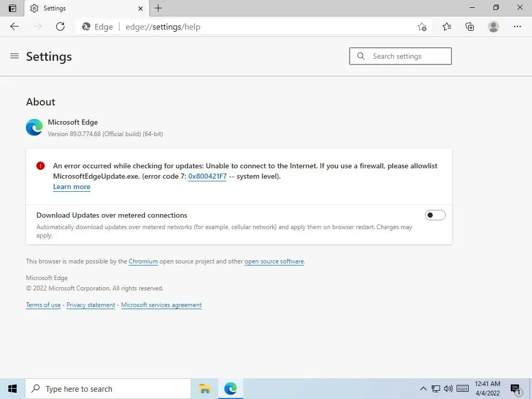The height and width of the screenshot is (399, 532).
Task: Click the Edge icon on the taskbar
Action: click(230, 389)
